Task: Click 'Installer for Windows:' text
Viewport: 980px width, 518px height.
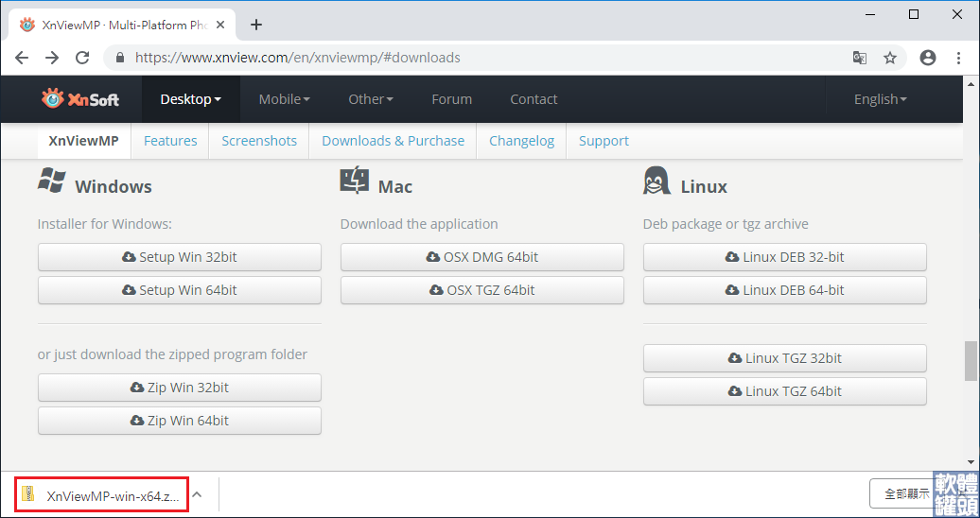Action: tap(104, 224)
